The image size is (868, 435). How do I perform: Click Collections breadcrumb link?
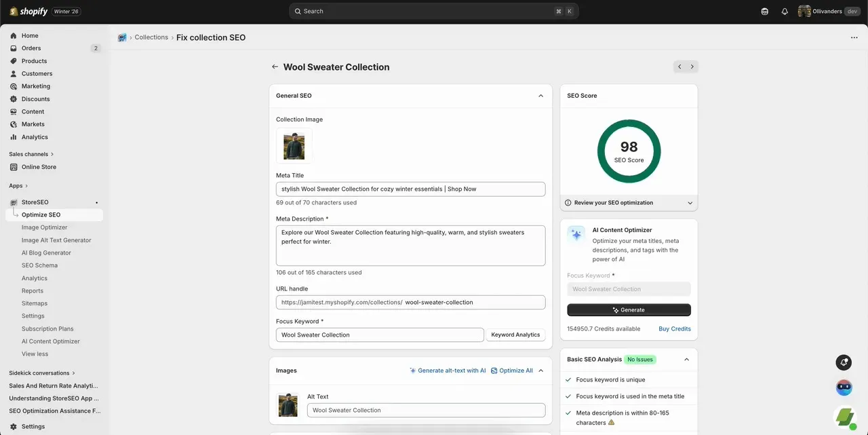point(151,37)
